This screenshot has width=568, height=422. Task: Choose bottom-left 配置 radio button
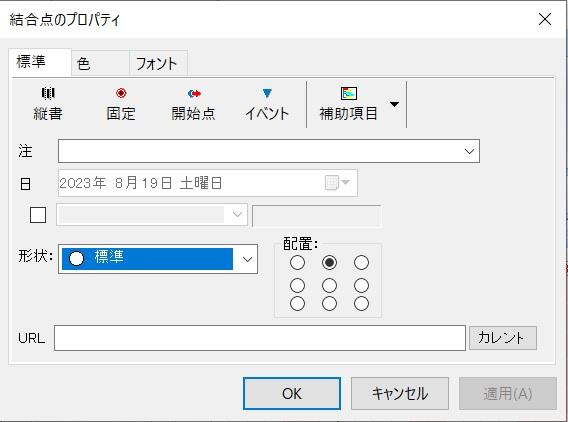click(x=297, y=304)
